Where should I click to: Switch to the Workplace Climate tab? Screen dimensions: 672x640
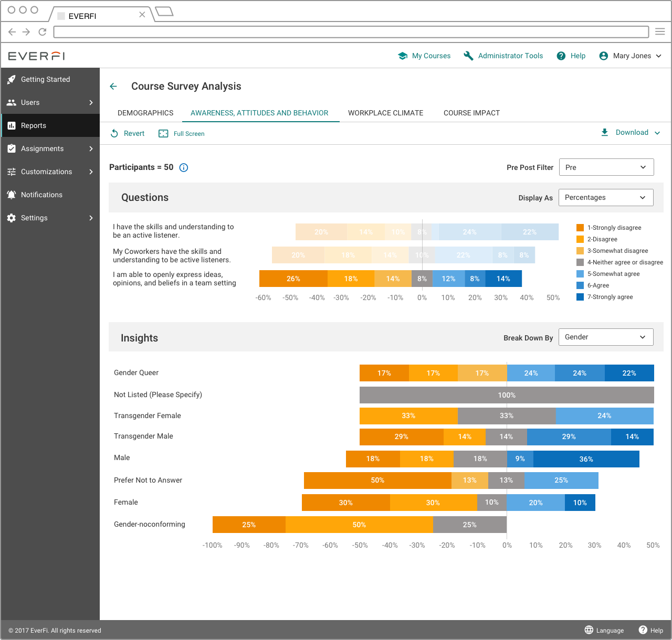(x=385, y=113)
